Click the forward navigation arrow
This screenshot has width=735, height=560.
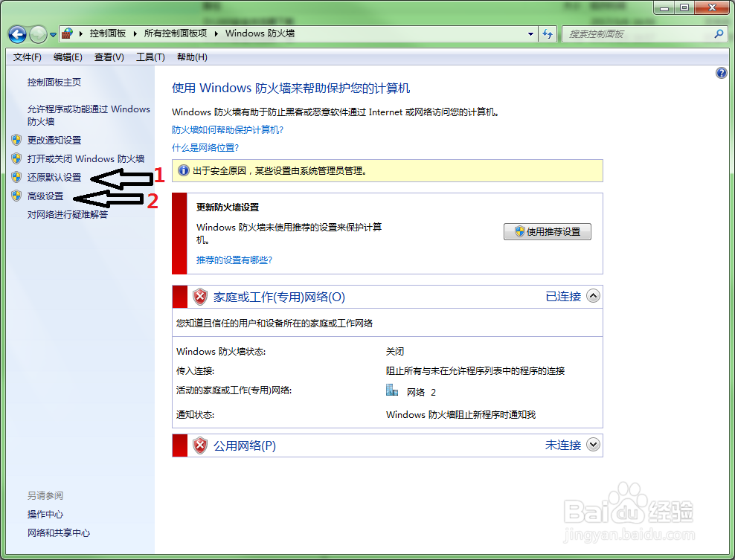pos(38,34)
